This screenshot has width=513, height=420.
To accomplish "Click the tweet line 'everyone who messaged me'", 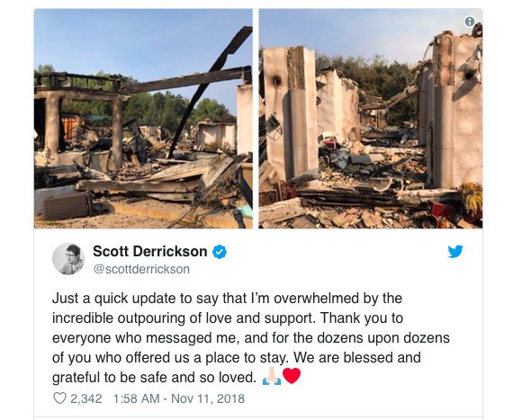I will 251,337.
